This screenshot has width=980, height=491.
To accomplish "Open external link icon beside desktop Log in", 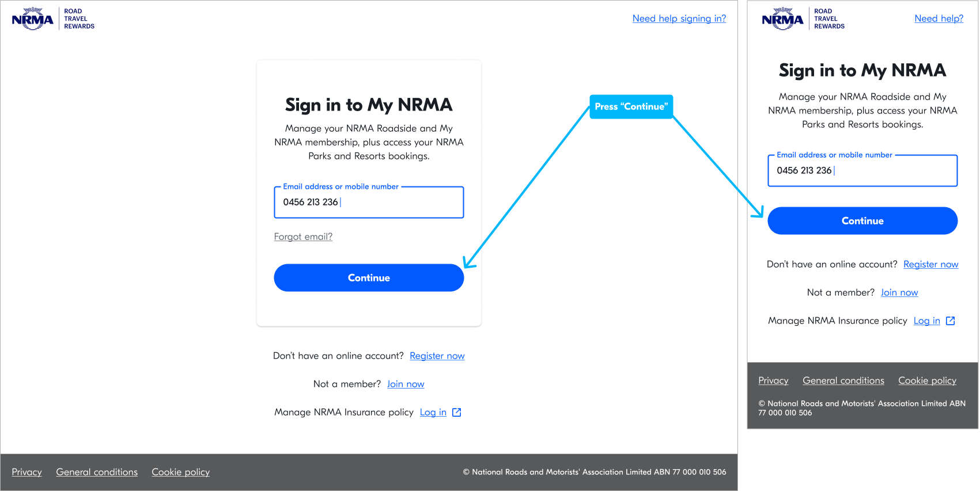I will point(457,412).
